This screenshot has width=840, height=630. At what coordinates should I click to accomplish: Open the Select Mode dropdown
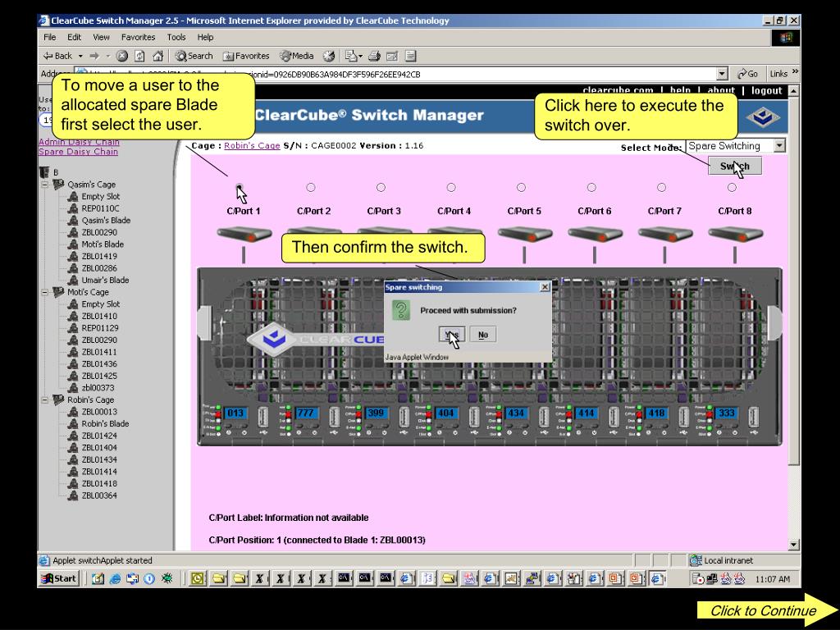pyautogui.click(x=779, y=146)
